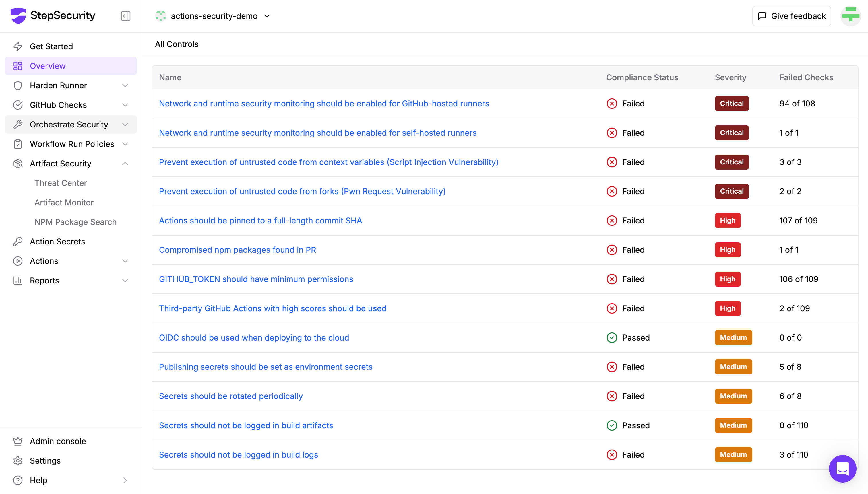Open the chat support bubble
868x494 pixels.
coord(842,468)
